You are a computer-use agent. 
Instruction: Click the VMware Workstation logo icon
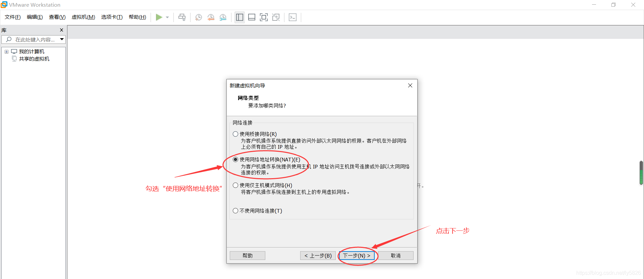click(x=4, y=5)
